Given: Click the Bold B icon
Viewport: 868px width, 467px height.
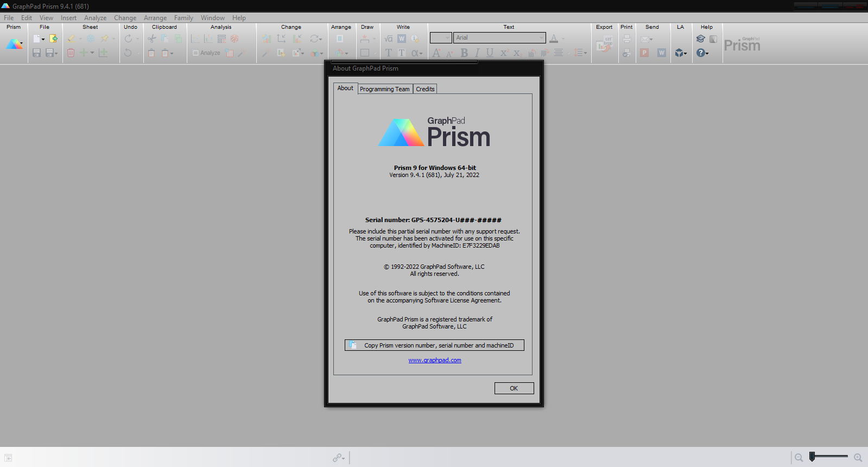Looking at the screenshot, I should (x=464, y=53).
